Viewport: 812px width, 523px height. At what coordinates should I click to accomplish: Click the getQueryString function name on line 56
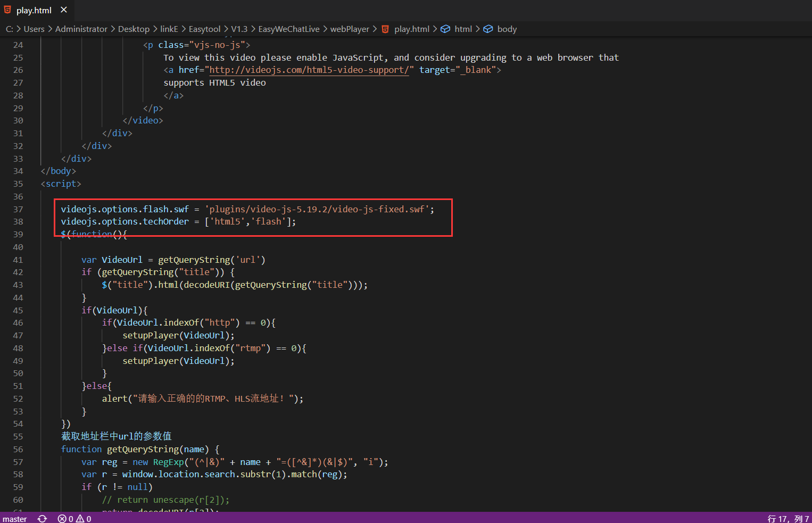tap(142, 449)
